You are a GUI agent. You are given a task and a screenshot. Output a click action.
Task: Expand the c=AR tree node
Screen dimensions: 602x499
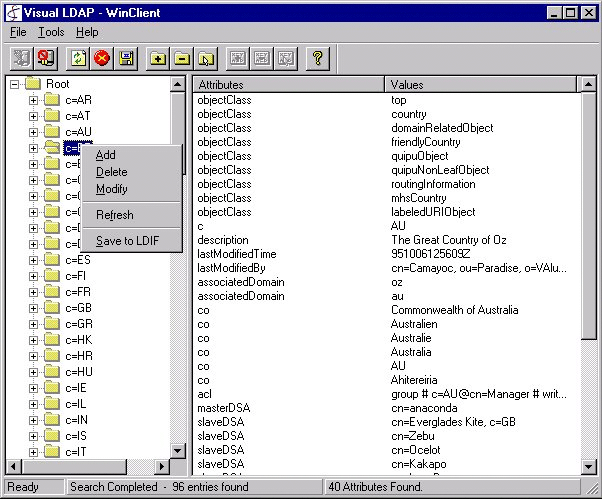[34, 100]
